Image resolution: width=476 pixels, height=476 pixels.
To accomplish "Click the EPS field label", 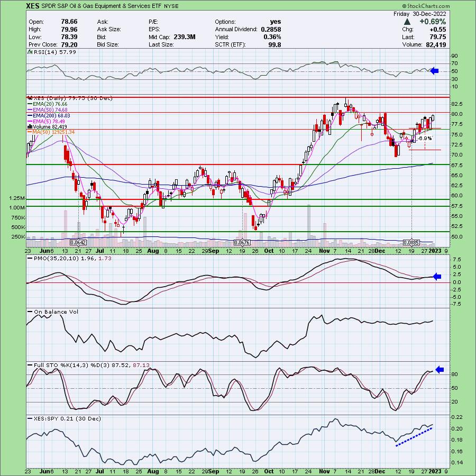I will click(x=154, y=30).
